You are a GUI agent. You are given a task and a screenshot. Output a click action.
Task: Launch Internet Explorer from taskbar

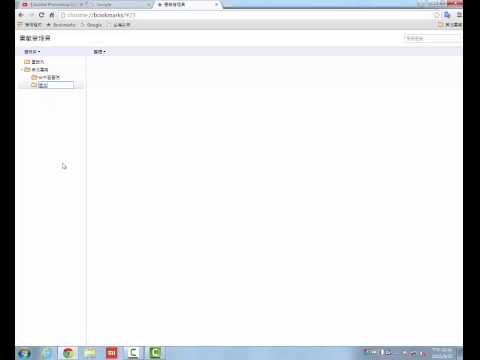[x=46, y=353]
